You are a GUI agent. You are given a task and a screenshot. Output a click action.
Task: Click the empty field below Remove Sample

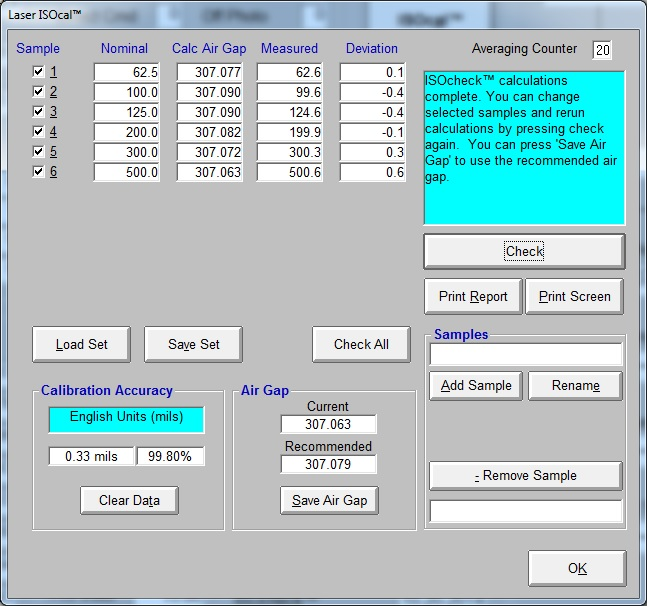[x=526, y=511]
